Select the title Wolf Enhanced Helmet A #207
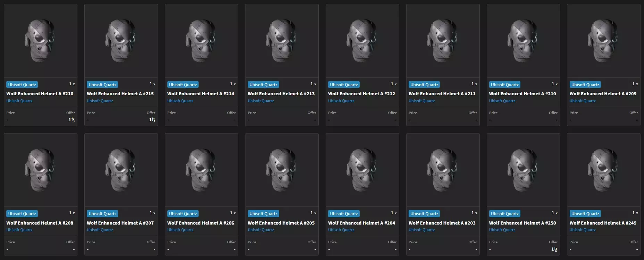 120,223
